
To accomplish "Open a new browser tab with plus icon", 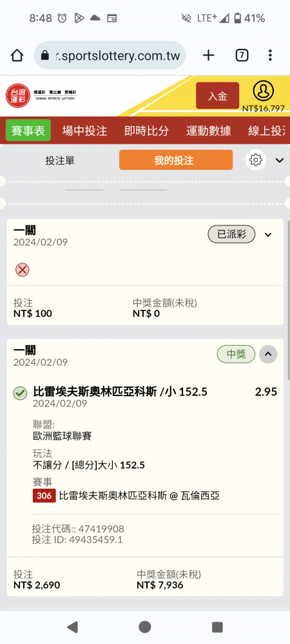I will [x=209, y=55].
